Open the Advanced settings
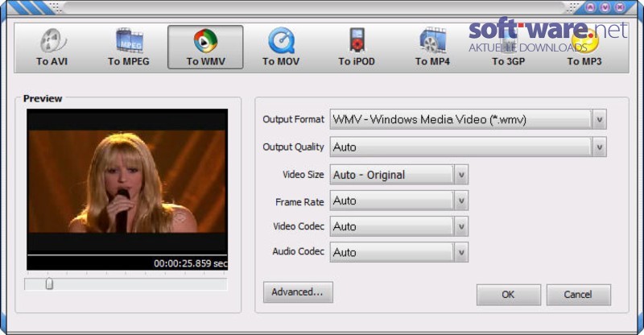 [298, 292]
